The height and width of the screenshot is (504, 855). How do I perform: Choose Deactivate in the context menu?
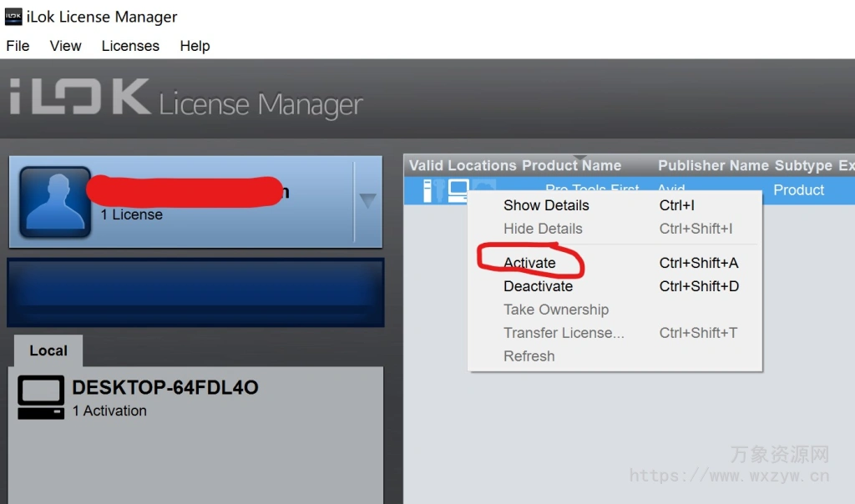coord(538,286)
